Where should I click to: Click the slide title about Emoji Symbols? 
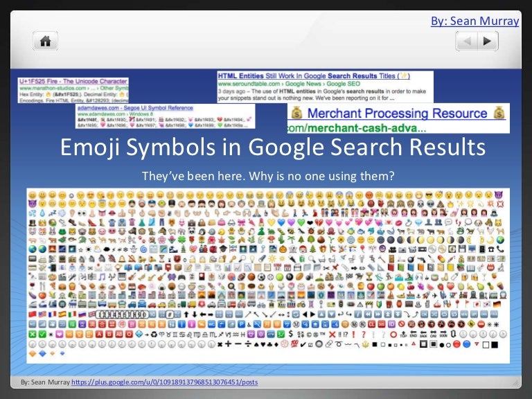[x=272, y=147]
